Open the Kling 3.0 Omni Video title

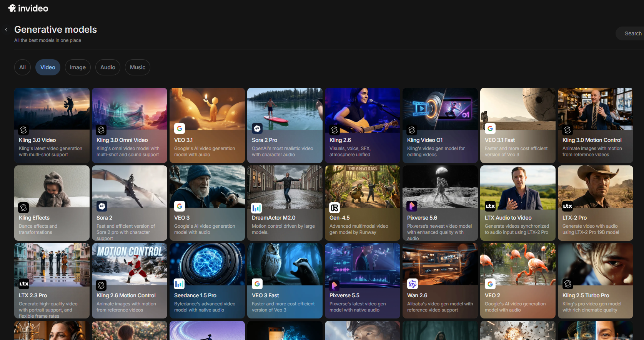point(122,140)
